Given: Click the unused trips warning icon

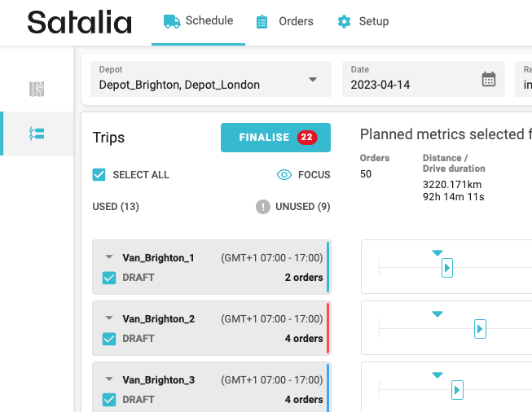Looking at the screenshot, I should click(263, 207).
